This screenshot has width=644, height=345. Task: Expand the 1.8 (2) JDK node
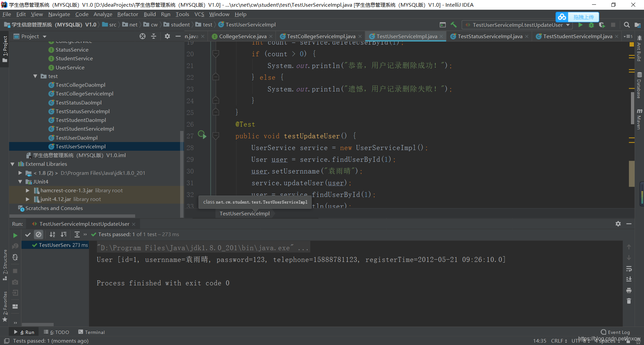point(20,173)
